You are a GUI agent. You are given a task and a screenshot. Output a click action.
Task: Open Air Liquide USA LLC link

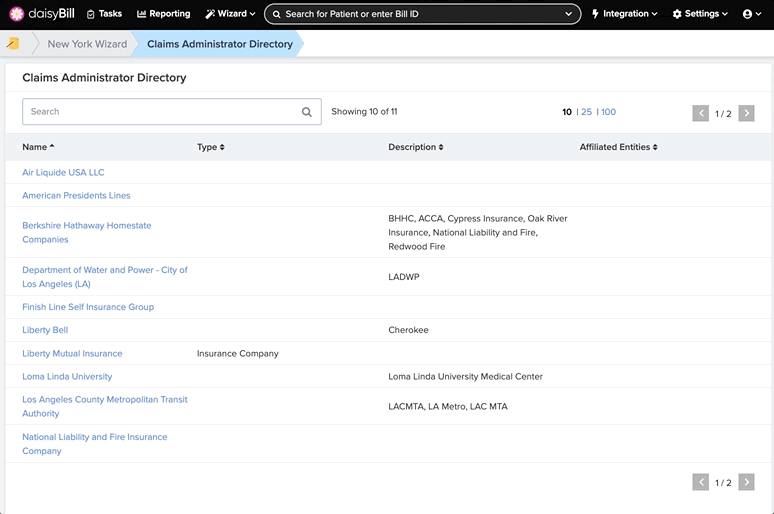(x=63, y=172)
